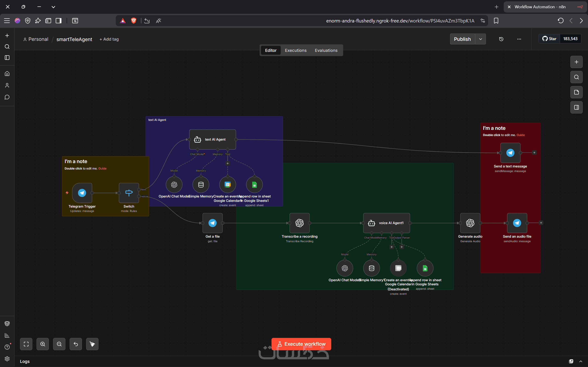The image size is (588, 367).
Task: Open the Transcribe a recording node
Action: pos(299,223)
